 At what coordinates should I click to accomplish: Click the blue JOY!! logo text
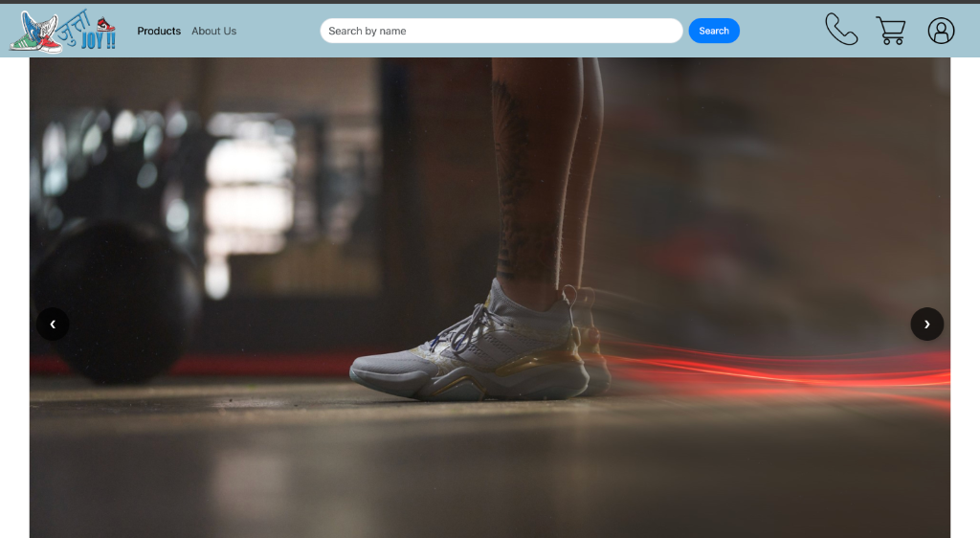[x=98, y=41]
